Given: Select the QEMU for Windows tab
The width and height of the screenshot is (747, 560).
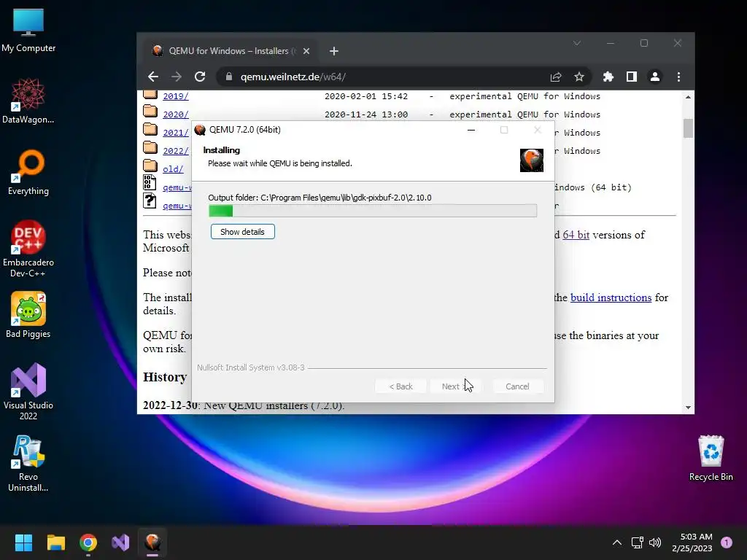Looking at the screenshot, I should (x=231, y=51).
